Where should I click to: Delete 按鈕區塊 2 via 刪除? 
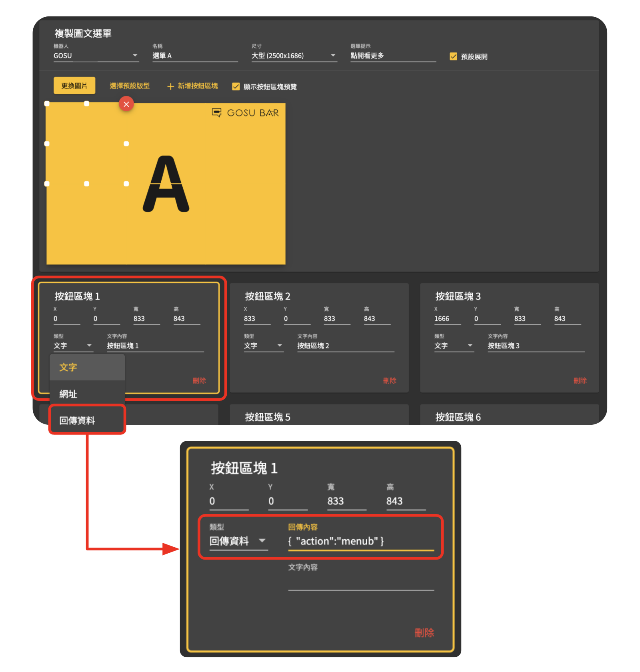(x=390, y=380)
